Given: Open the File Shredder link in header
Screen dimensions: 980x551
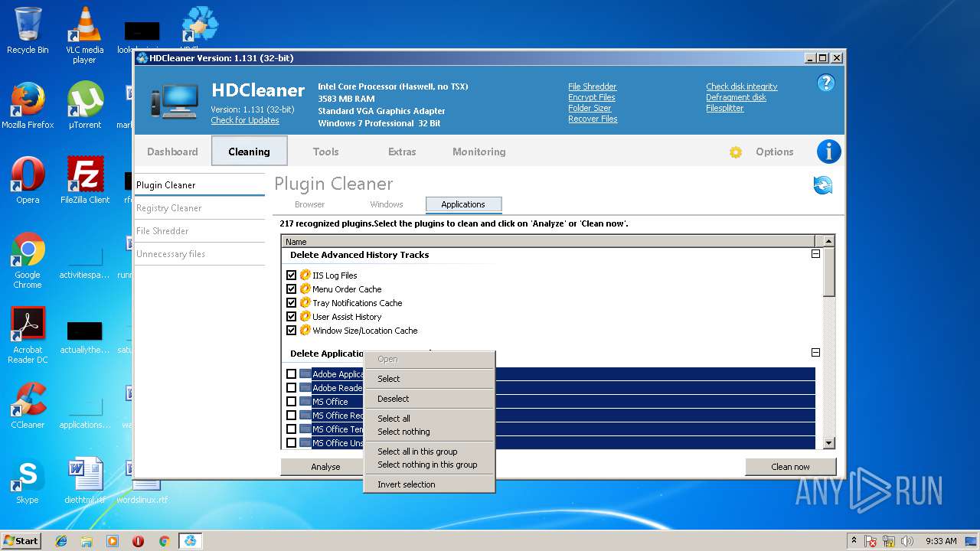Looking at the screenshot, I should pos(592,86).
